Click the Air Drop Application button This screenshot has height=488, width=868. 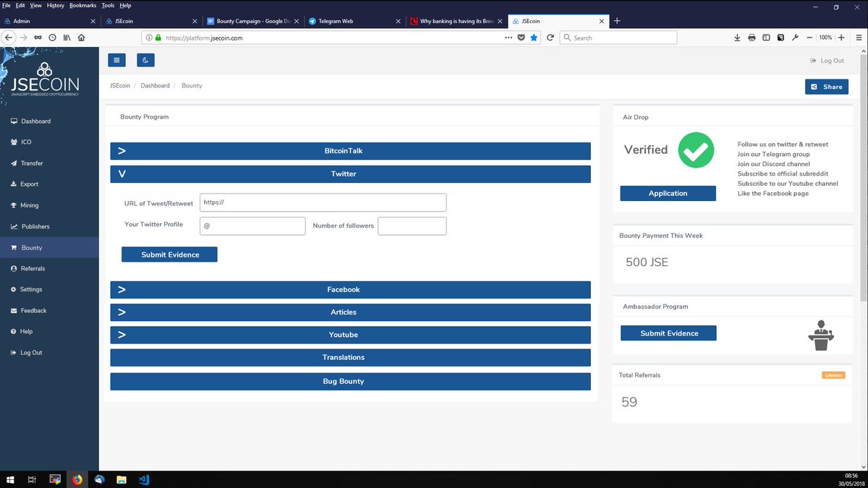668,193
